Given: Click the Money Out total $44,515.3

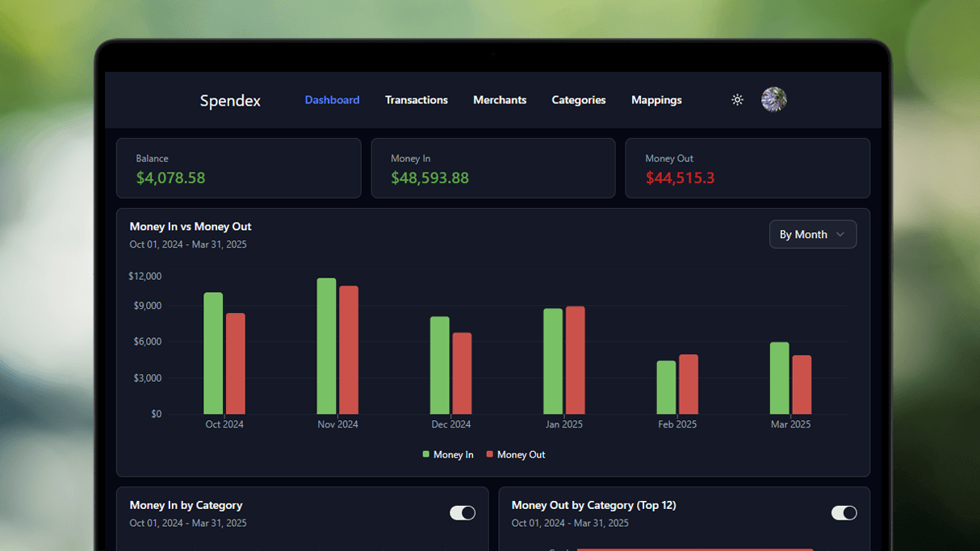Looking at the screenshot, I should tap(680, 177).
